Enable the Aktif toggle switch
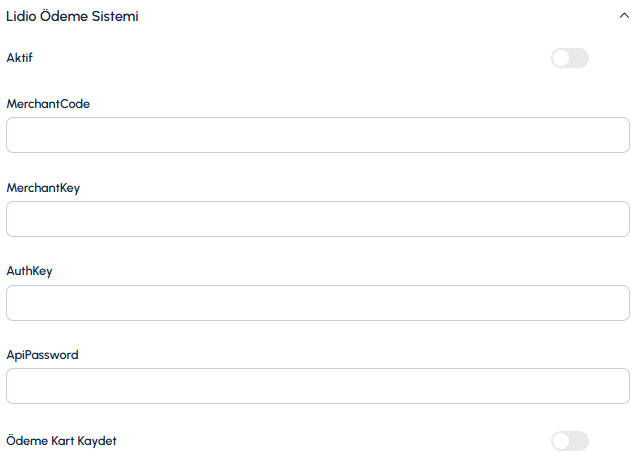Image resolution: width=636 pixels, height=464 pixels. (x=569, y=58)
